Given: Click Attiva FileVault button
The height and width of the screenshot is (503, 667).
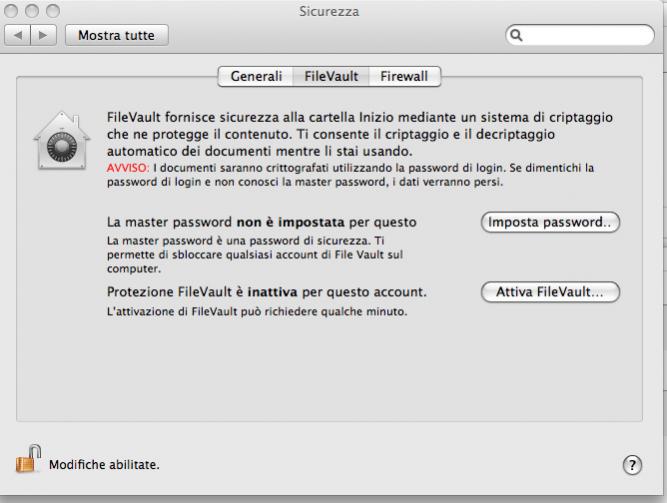Looking at the screenshot, I should pyautogui.click(x=550, y=292).
